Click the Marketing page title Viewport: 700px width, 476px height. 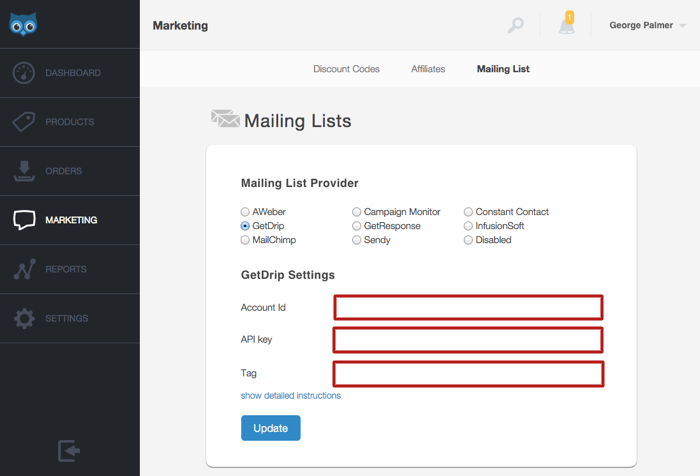(x=180, y=25)
